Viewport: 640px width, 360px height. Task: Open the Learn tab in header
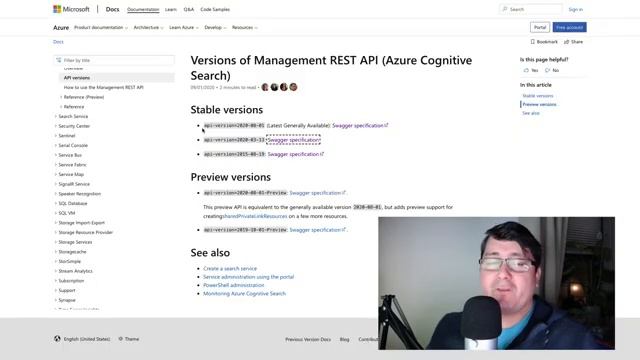171,9
